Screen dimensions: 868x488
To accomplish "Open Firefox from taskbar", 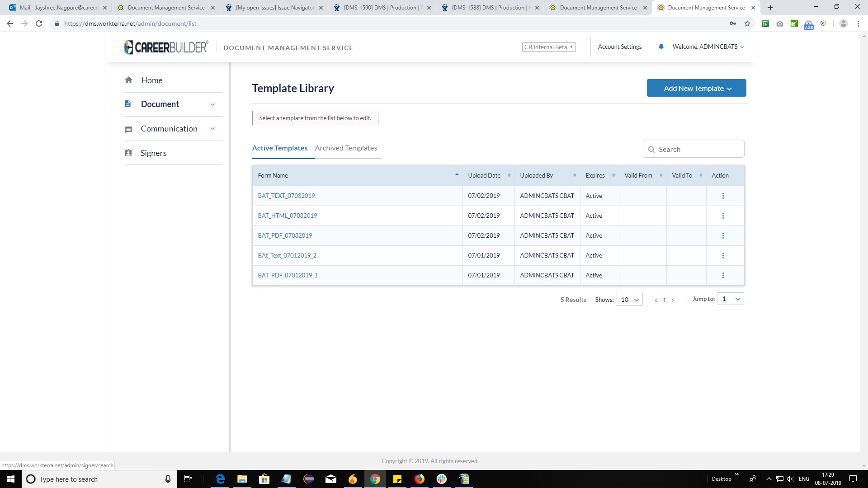I will tap(420, 479).
